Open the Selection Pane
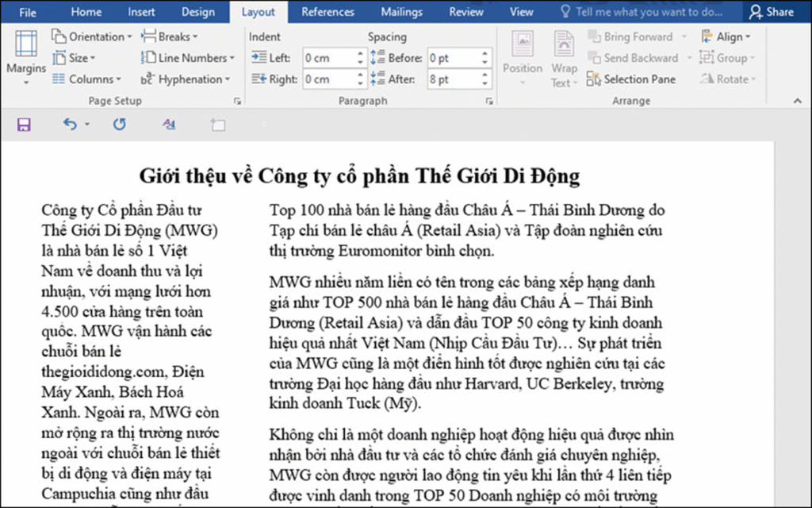812x508 pixels. click(x=631, y=79)
